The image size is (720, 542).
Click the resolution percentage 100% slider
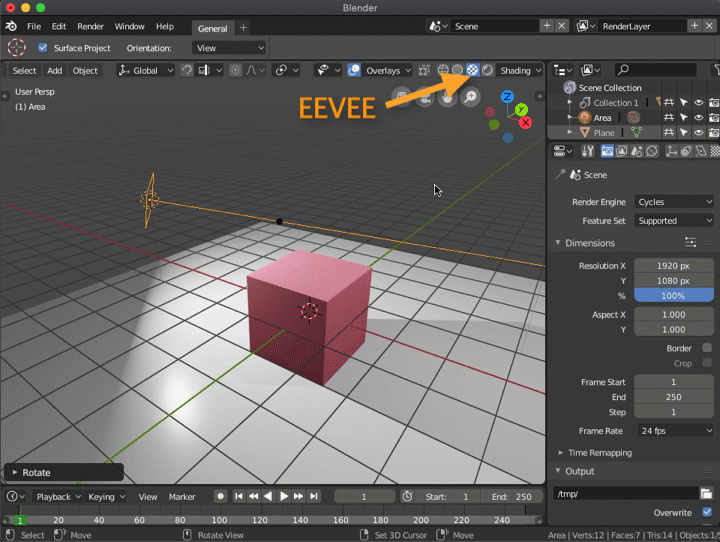(x=674, y=295)
